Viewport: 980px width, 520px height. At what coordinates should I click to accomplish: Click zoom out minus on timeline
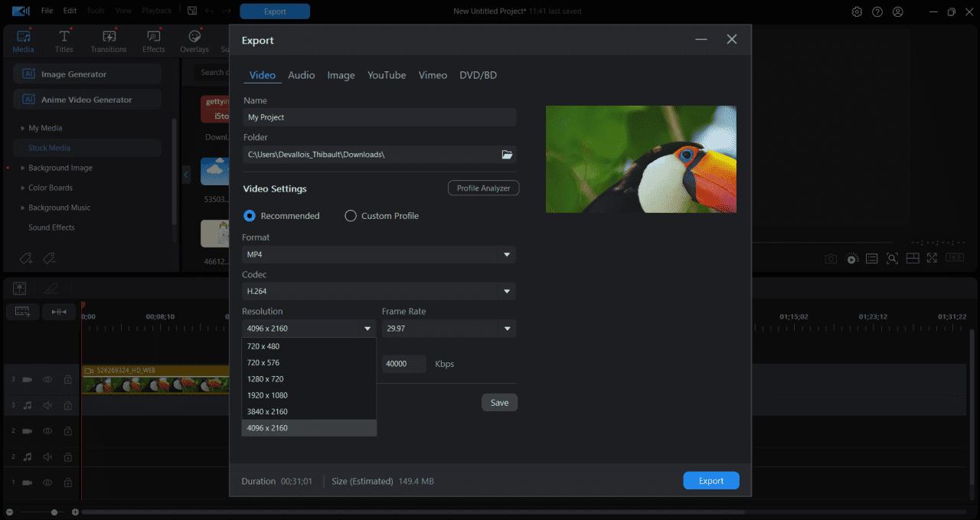coord(9,512)
